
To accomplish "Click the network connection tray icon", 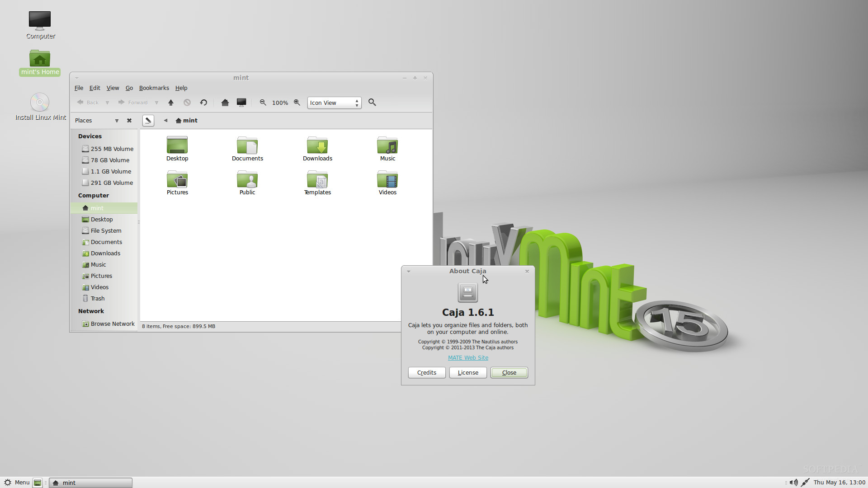I will click(x=805, y=483).
